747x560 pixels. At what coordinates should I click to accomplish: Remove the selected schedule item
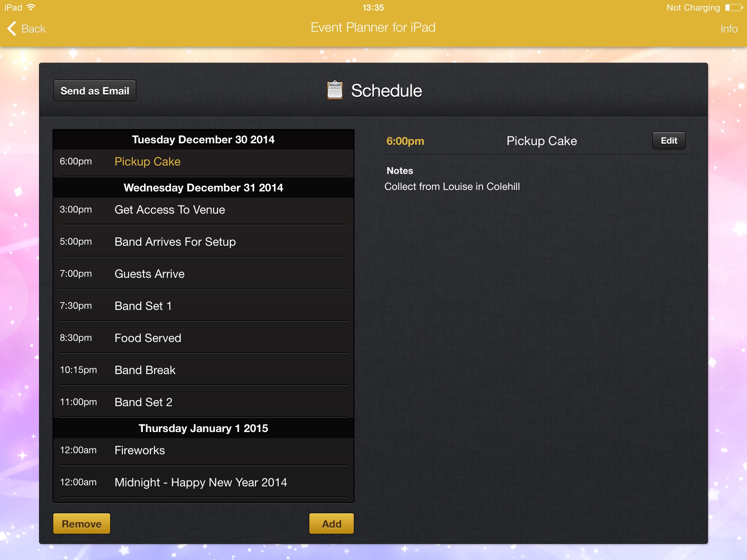[81, 524]
